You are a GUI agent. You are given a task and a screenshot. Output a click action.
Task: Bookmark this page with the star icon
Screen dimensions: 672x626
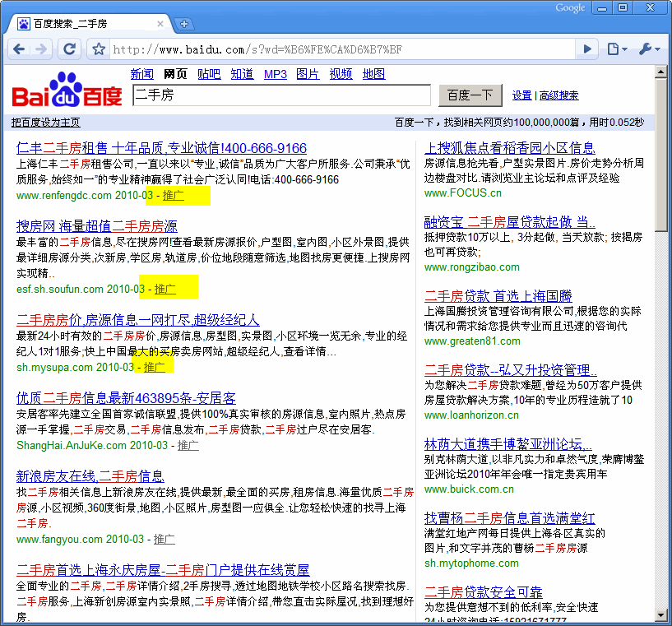pos(99,49)
